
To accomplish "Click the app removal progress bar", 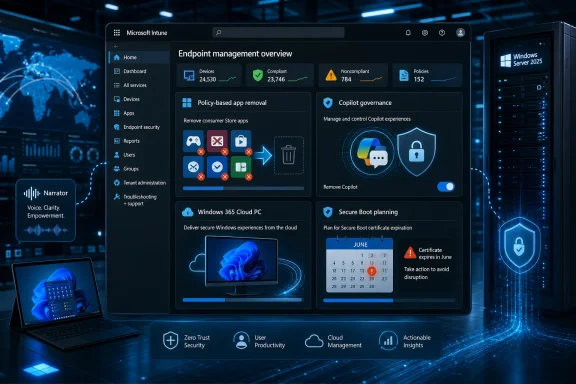I will tap(243, 188).
